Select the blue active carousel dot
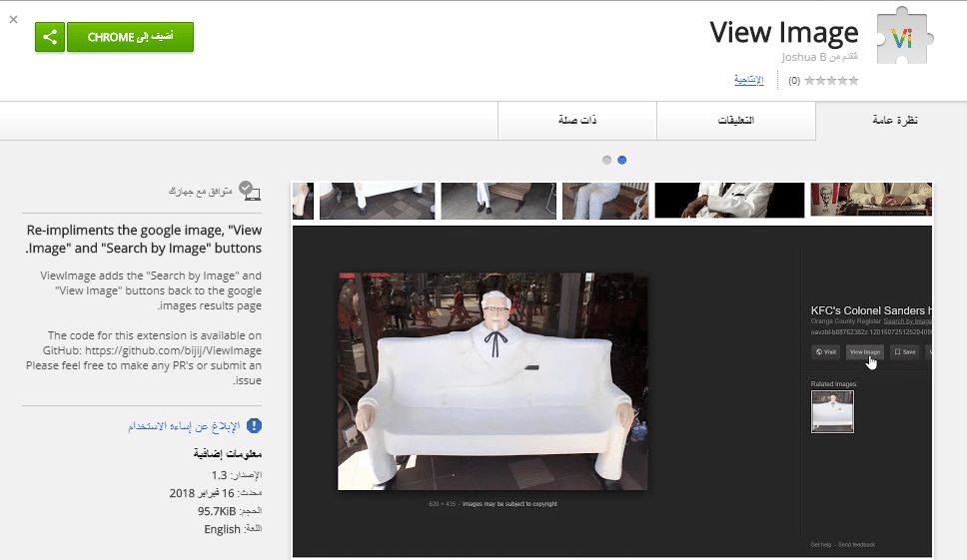967x560 pixels. click(x=622, y=160)
